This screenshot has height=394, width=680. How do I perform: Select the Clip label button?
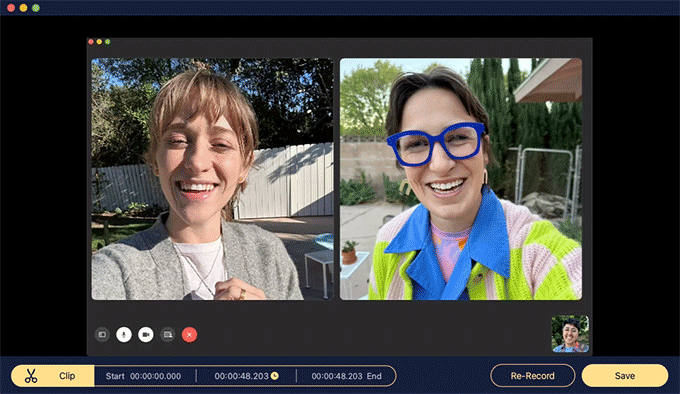(67, 376)
